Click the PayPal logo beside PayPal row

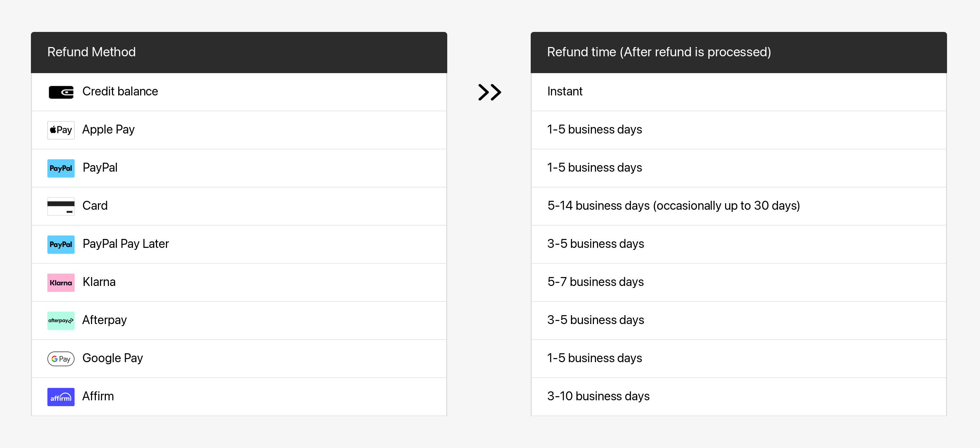click(61, 168)
